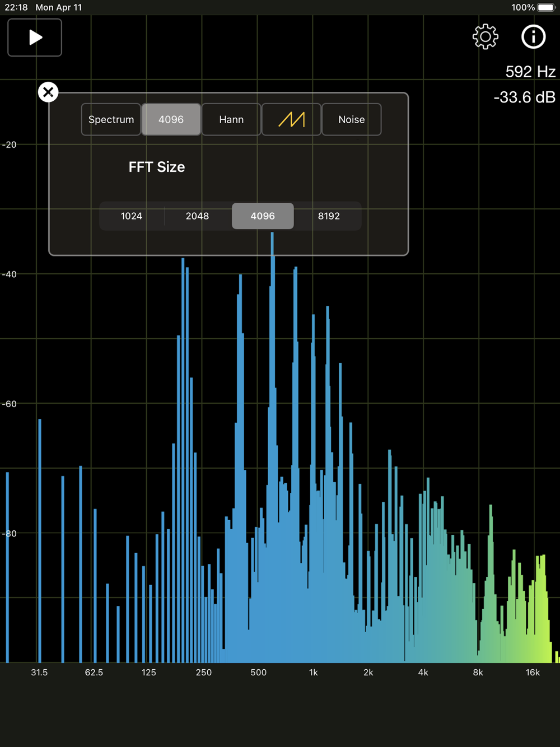Screen dimensions: 560x747
Task: Set FFT size to 8192
Action: point(329,216)
